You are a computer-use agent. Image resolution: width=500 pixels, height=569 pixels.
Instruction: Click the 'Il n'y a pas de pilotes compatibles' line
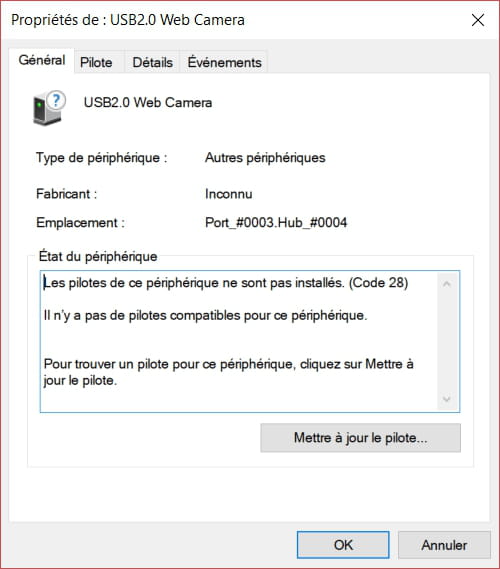point(205,315)
